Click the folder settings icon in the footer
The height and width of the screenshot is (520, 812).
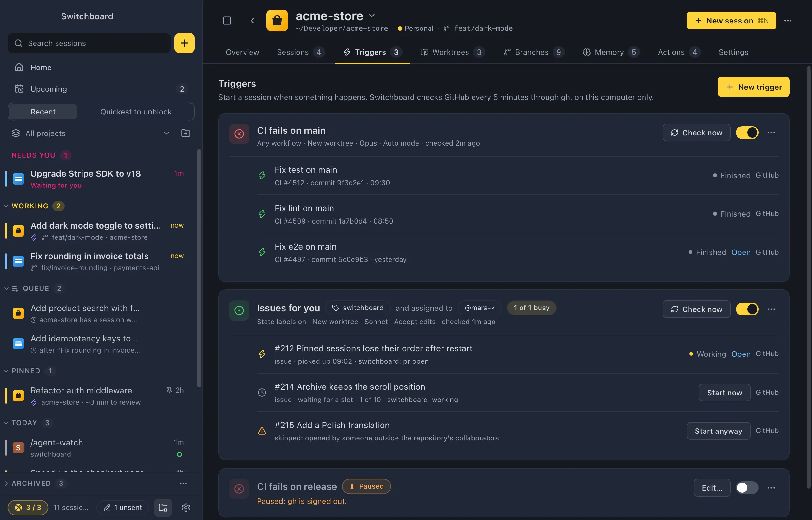coord(163,507)
